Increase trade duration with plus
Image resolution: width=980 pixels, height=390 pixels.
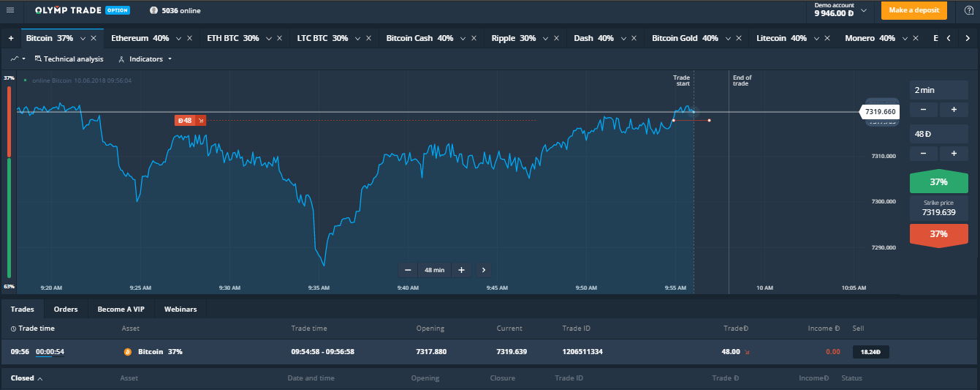click(x=954, y=110)
